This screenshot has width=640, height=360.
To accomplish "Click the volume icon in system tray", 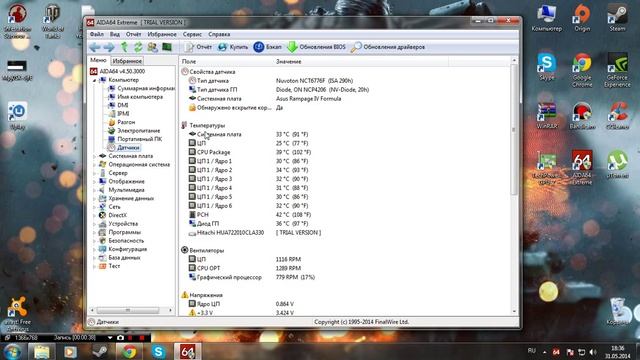I will tap(593, 352).
